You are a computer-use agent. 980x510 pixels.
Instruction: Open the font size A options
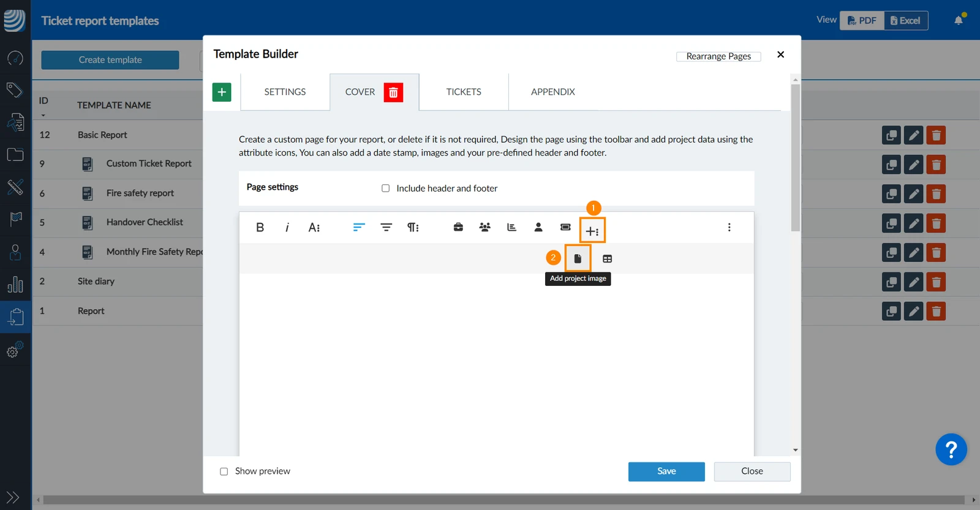pyautogui.click(x=314, y=227)
